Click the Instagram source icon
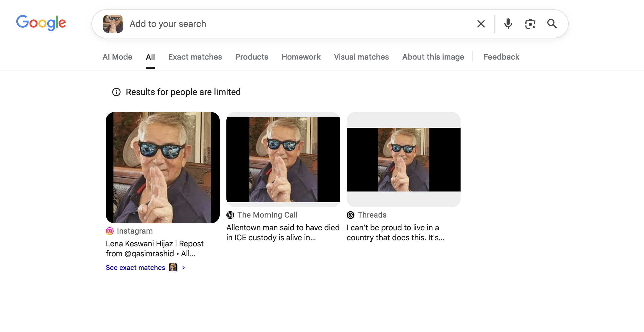 tap(110, 231)
